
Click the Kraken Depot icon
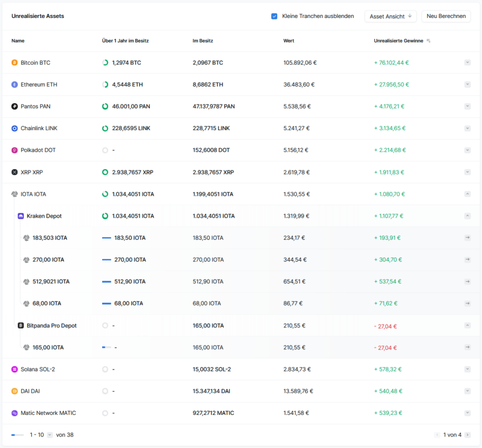coord(21,216)
